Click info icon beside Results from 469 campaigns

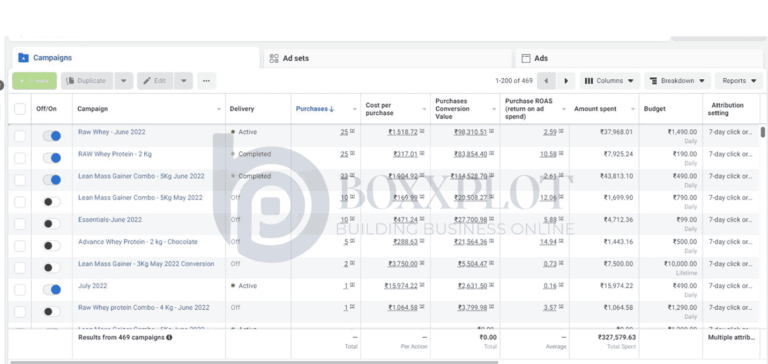(x=169, y=338)
